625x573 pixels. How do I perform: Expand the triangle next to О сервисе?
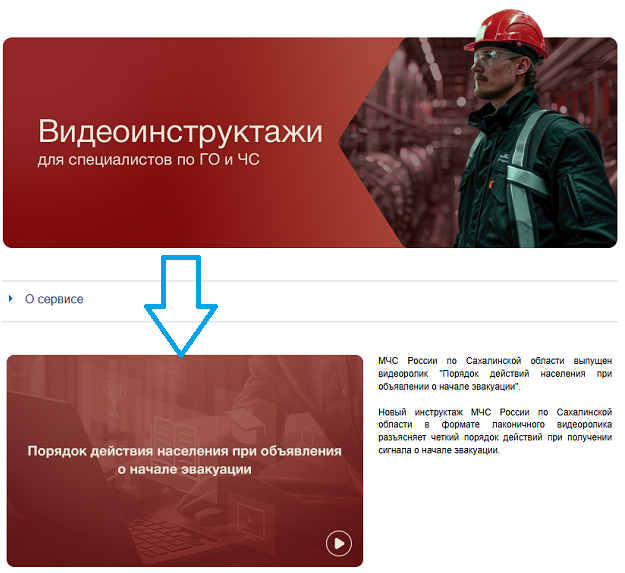[x=11, y=299]
